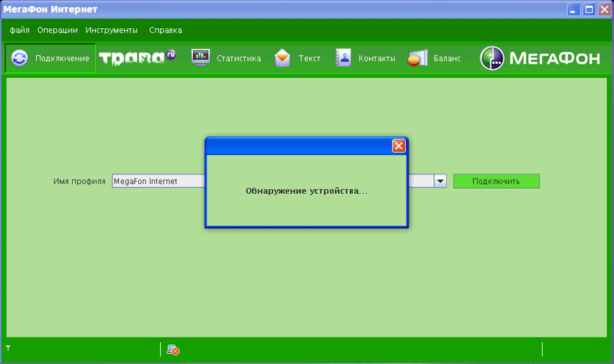Click the Трава.ru logo banner
Viewport: 614px width, 364px height.
pos(138,58)
